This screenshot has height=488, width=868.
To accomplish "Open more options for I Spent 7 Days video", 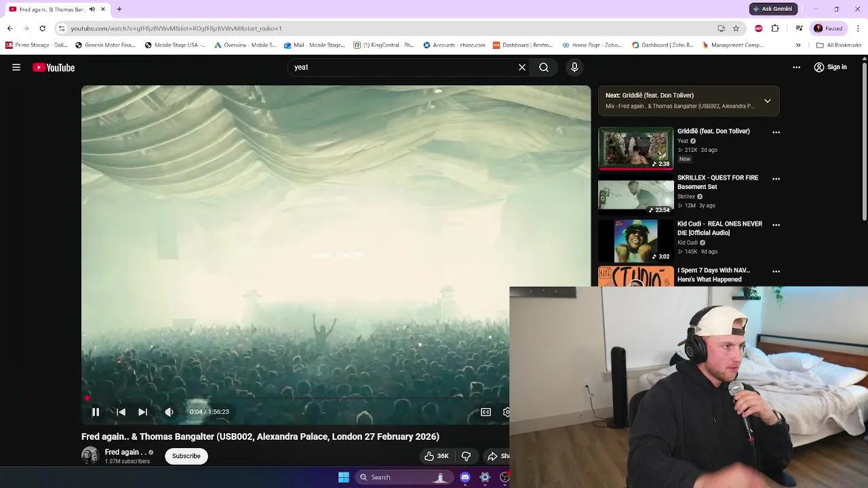I will coord(776,271).
